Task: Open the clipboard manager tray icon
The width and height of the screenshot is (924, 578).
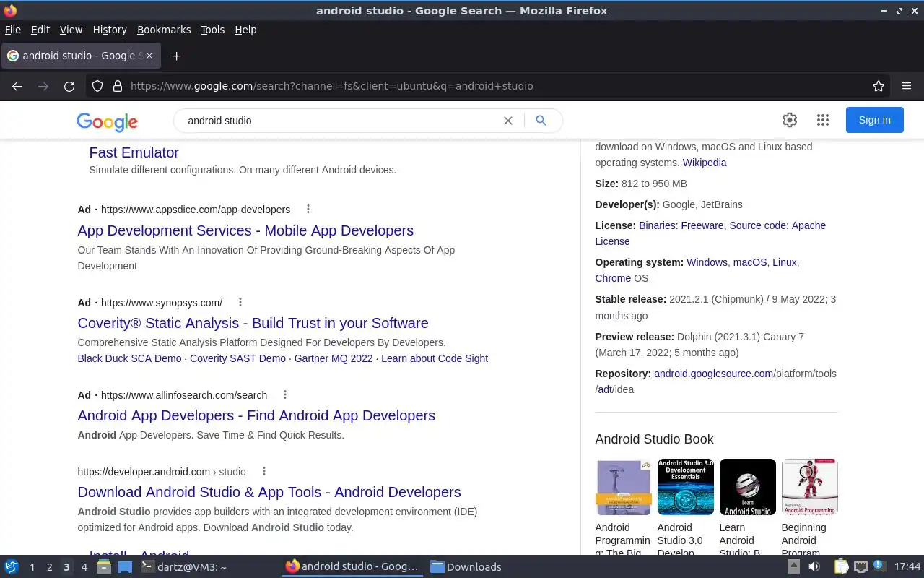Action: [x=841, y=567]
